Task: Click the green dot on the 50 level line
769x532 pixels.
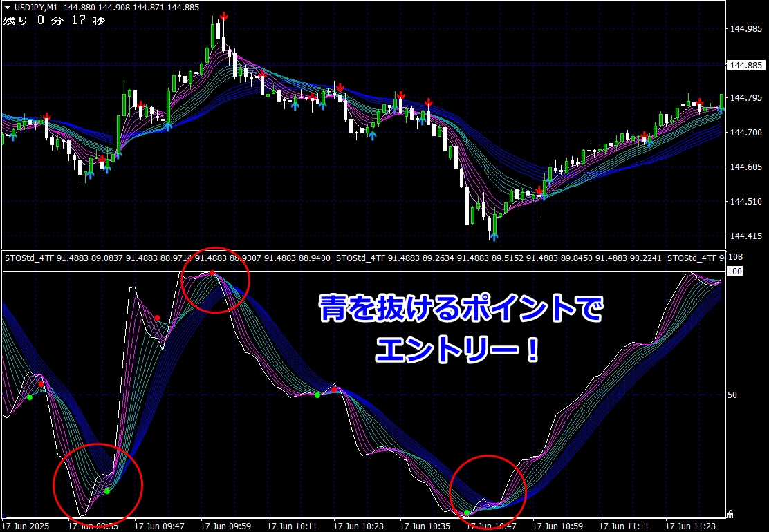Action: coord(317,395)
